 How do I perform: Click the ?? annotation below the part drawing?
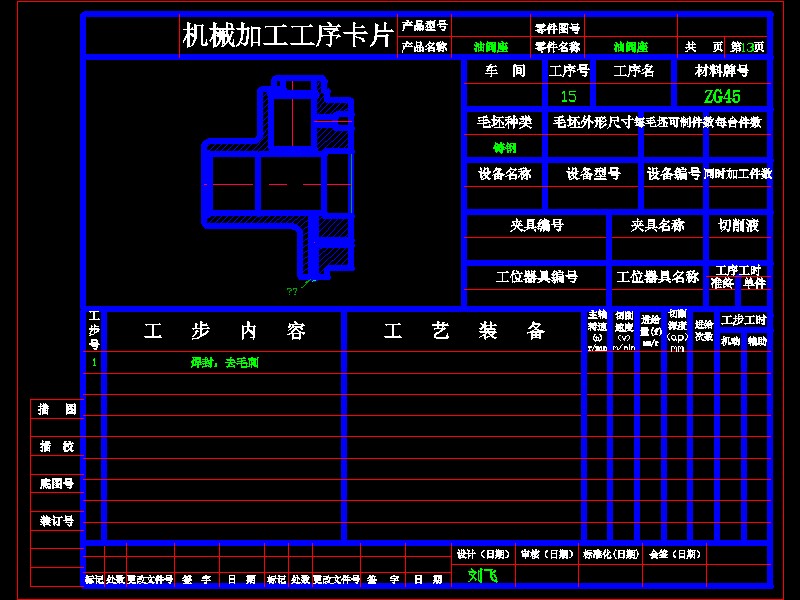(292, 293)
